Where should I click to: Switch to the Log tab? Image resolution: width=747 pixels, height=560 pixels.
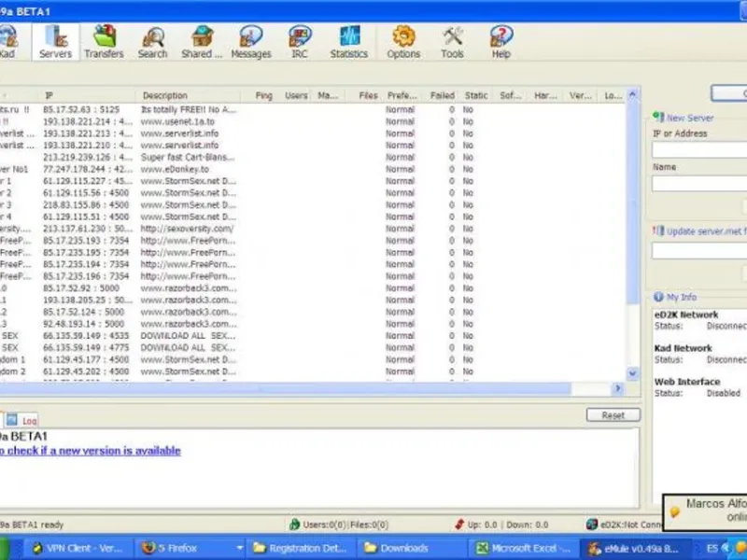click(x=21, y=421)
